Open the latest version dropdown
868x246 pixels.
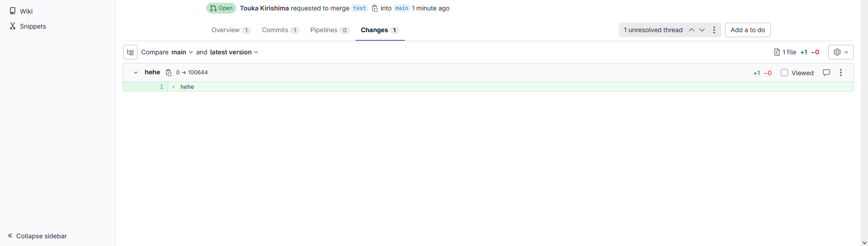pos(234,52)
